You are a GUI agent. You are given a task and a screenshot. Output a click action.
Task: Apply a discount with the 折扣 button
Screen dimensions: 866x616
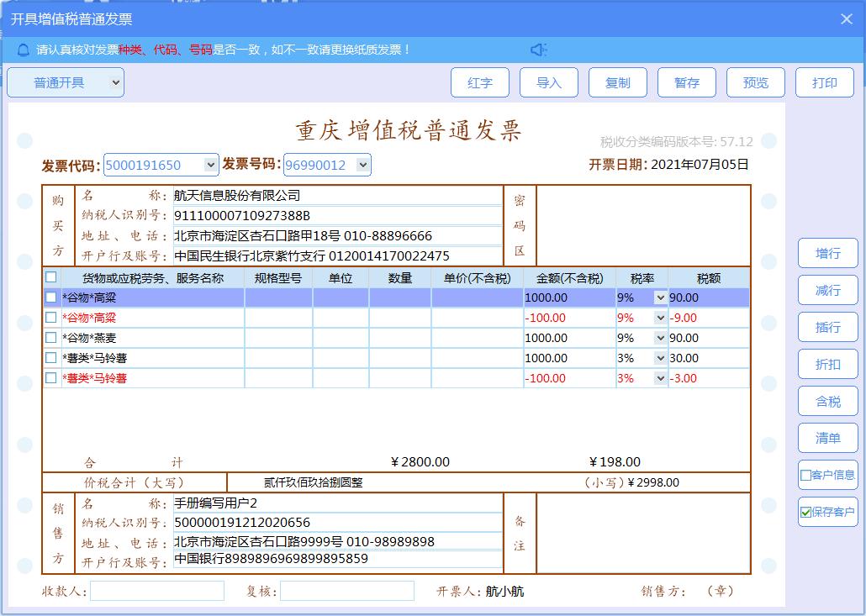tap(827, 364)
